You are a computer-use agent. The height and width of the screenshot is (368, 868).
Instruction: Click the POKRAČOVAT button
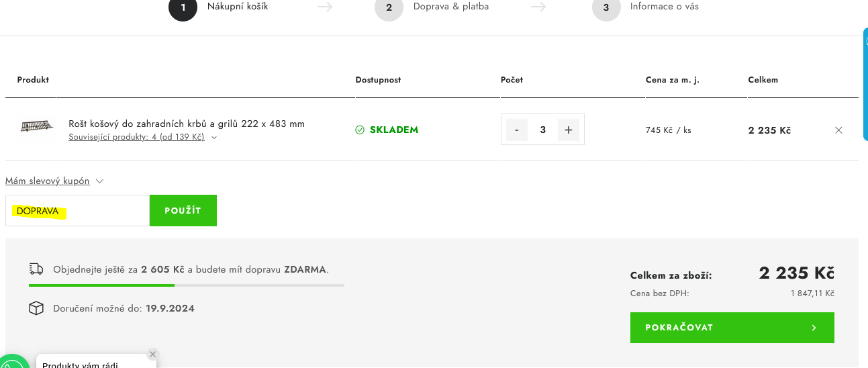pyautogui.click(x=732, y=328)
